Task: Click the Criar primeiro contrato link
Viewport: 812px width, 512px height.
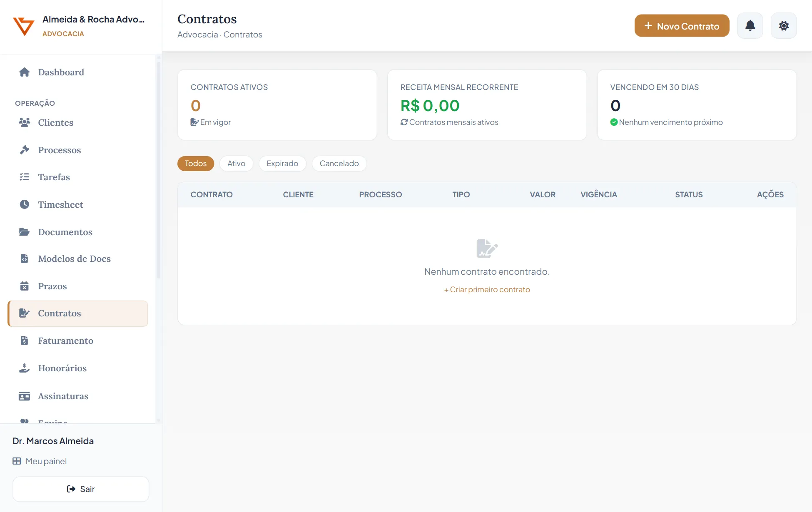Action: pos(487,290)
